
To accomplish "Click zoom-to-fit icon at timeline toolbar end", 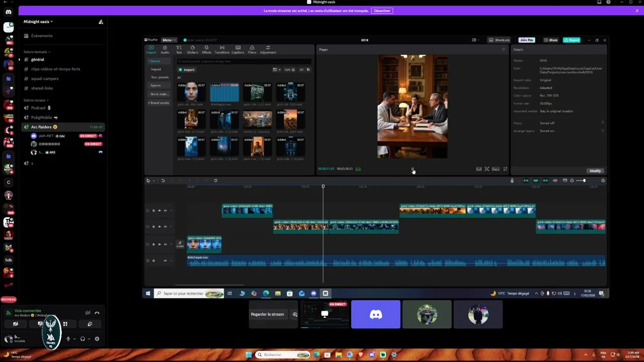I will pos(603,180).
